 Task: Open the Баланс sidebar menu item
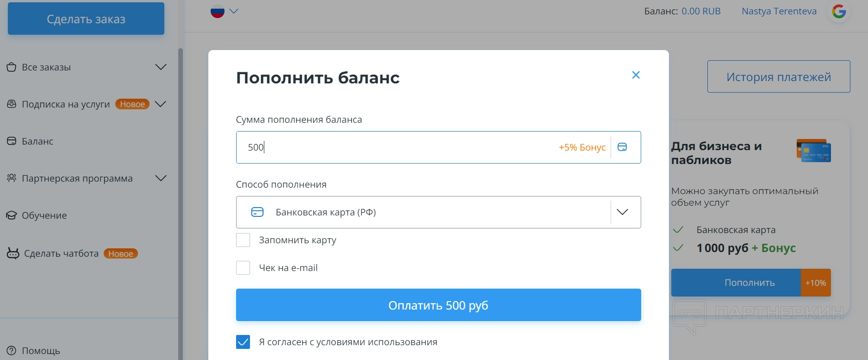37,141
